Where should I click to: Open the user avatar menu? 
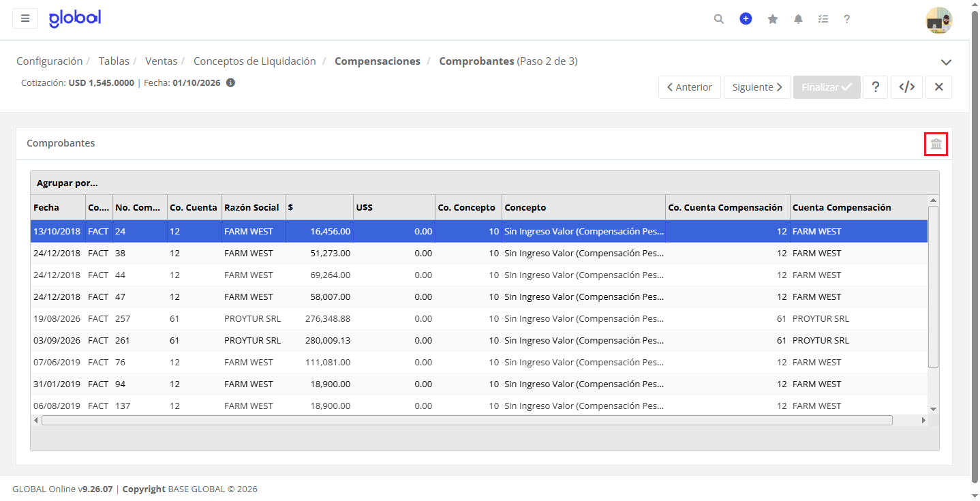(938, 20)
